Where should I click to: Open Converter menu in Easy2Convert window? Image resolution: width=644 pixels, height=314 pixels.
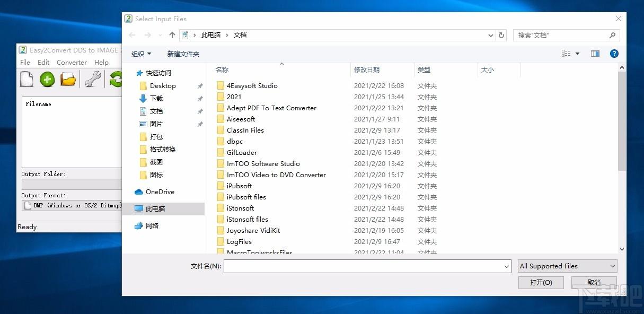72,62
